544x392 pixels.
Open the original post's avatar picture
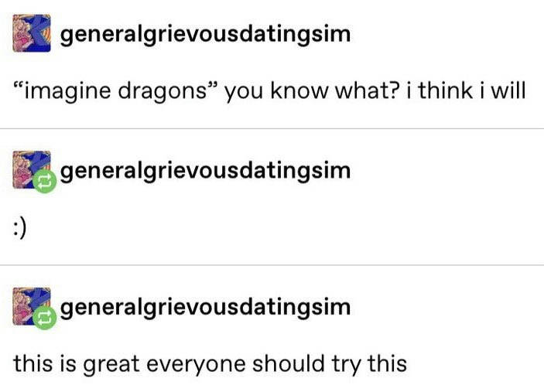32,33
